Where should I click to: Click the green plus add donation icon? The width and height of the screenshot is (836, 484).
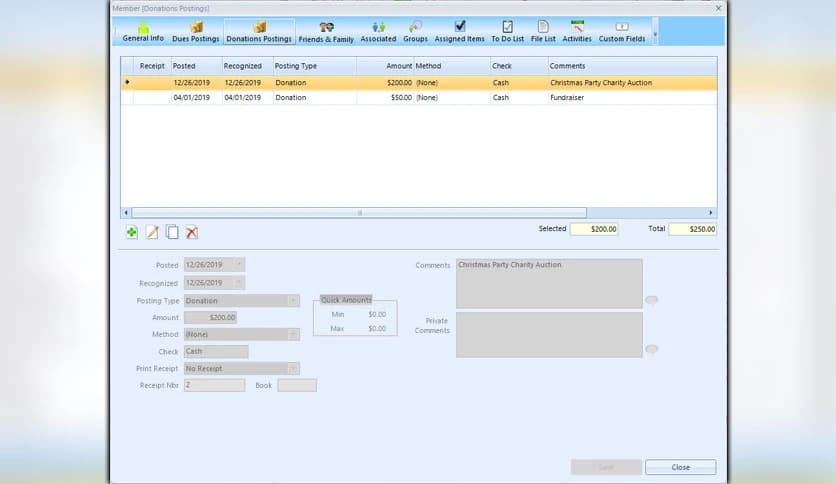point(132,232)
